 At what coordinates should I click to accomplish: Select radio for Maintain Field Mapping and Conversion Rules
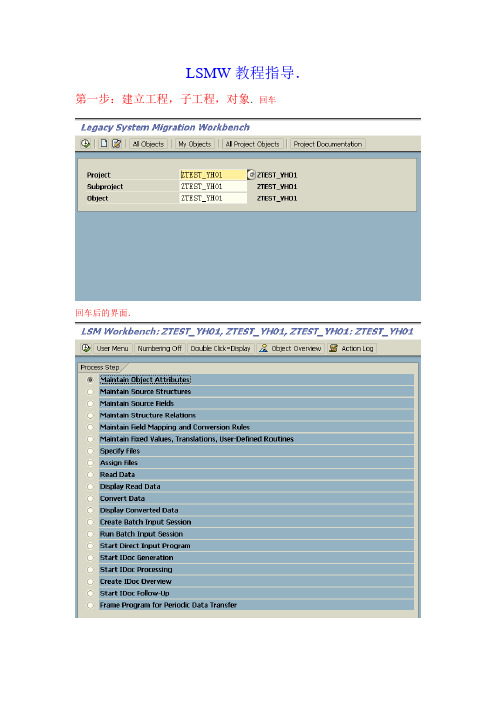click(90, 427)
